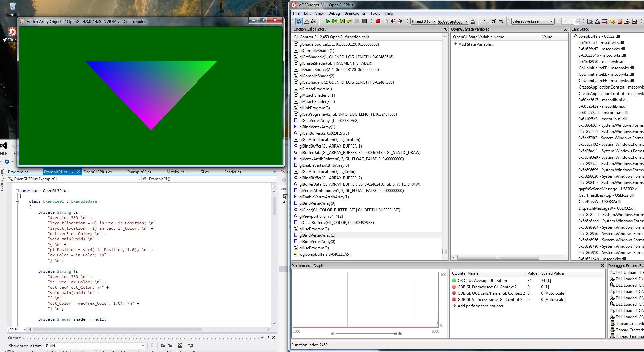Switch to the Shader.cs tab
Screen dimensions: 644x352
(232, 172)
